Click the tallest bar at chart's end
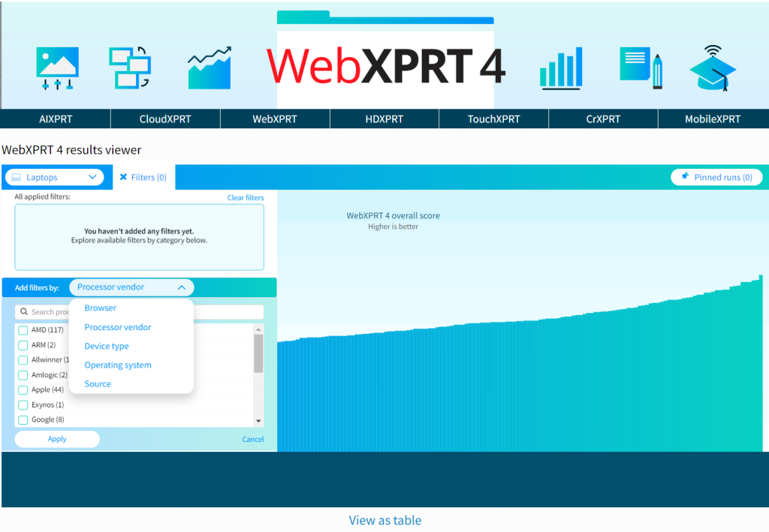 pyautogui.click(x=761, y=363)
